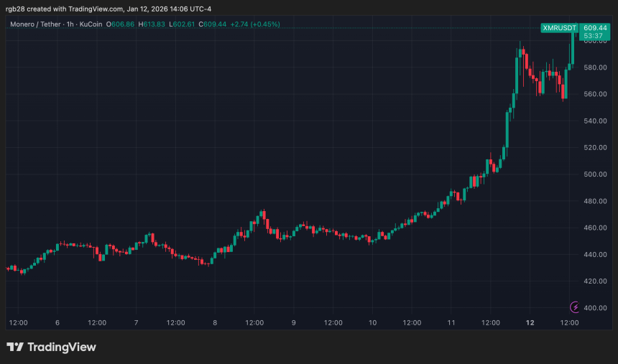Click the 440.00 price axis label
618x364 pixels.
point(594,254)
